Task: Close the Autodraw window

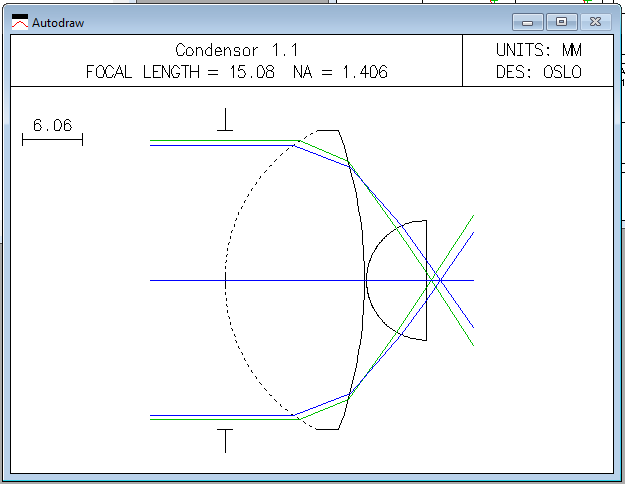Action: [596, 22]
